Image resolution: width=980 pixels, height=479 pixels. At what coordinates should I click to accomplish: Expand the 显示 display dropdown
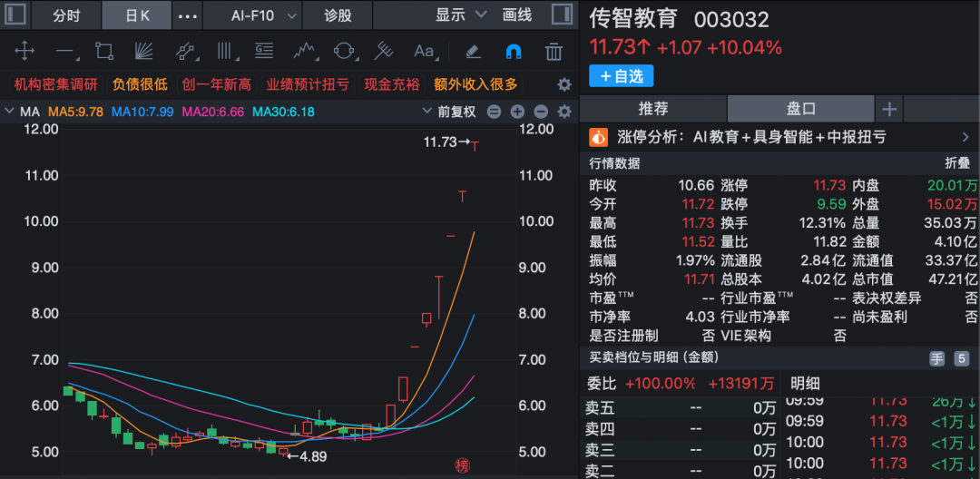[461, 15]
